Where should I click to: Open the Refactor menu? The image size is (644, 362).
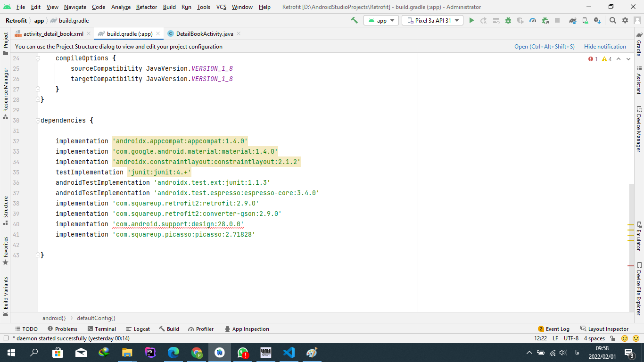pos(147,7)
